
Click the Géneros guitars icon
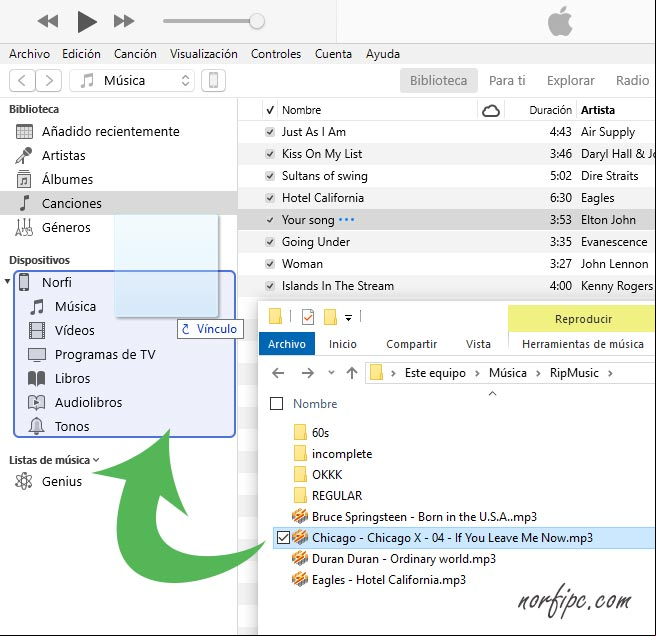click(x=24, y=227)
